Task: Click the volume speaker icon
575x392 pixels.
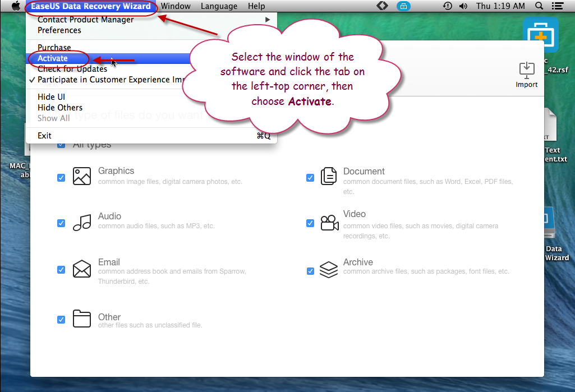Action: [x=463, y=6]
